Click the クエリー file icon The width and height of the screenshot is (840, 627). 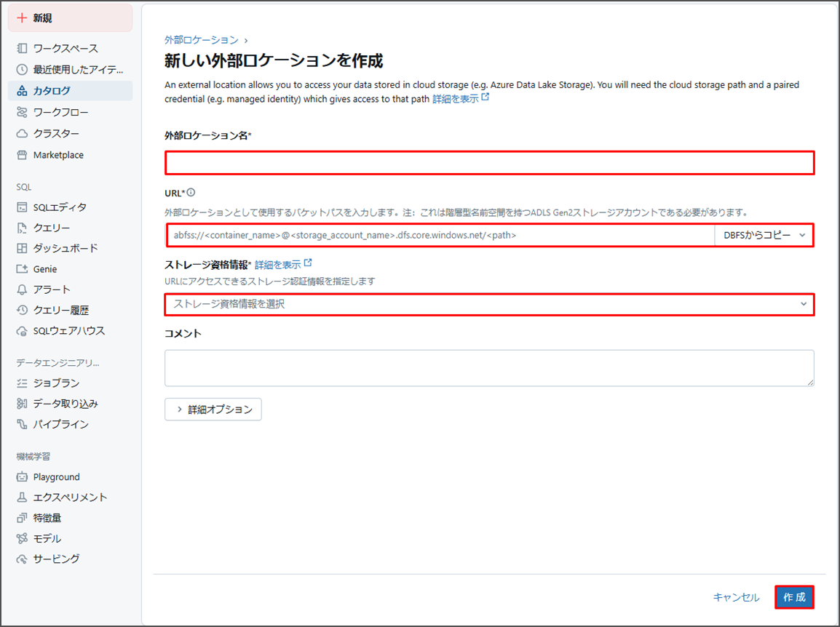(x=22, y=228)
